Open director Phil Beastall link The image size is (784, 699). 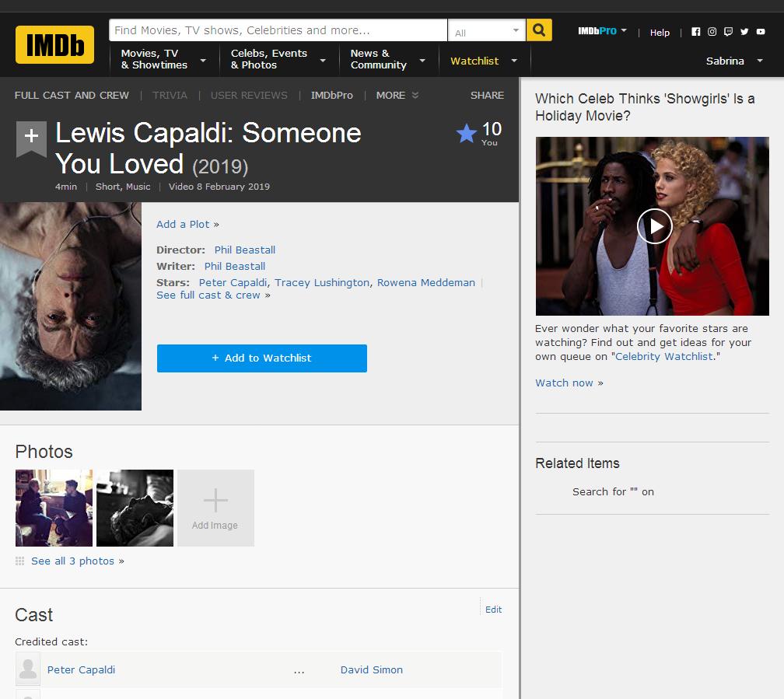click(245, 250)
